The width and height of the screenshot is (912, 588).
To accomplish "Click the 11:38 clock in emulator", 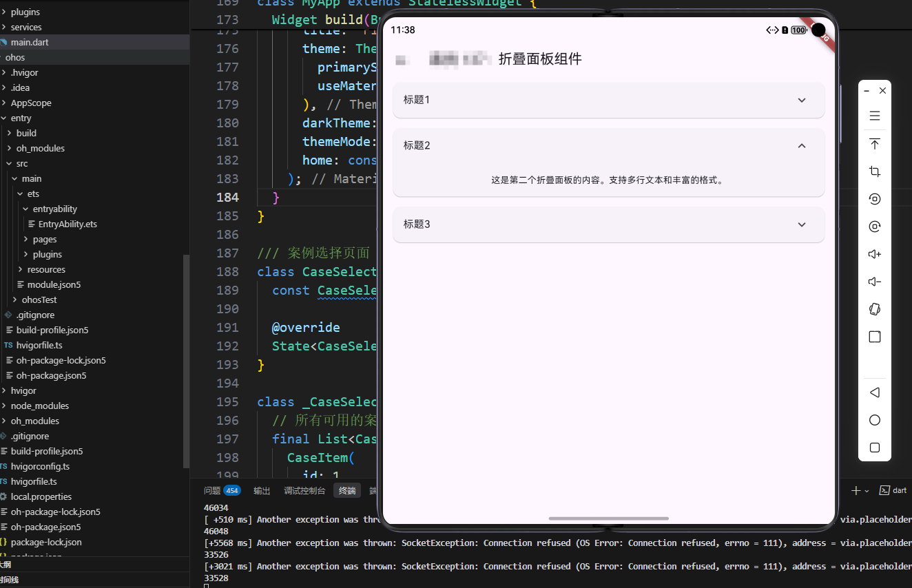I will [x=403, y=30].
